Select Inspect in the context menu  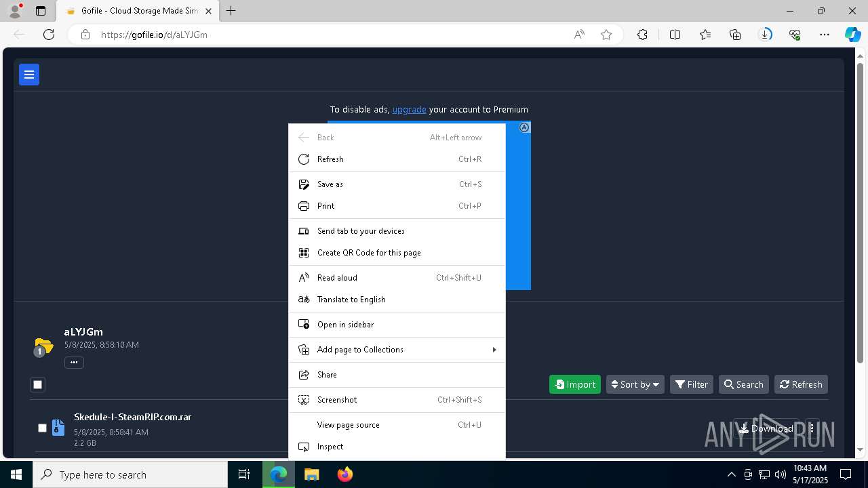(397, 447)
